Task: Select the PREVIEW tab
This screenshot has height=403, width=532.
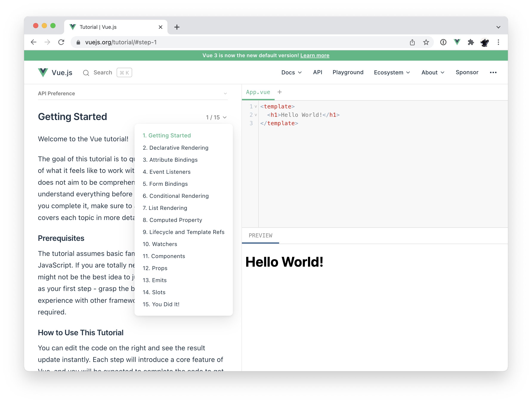Action: click(260, 235)
